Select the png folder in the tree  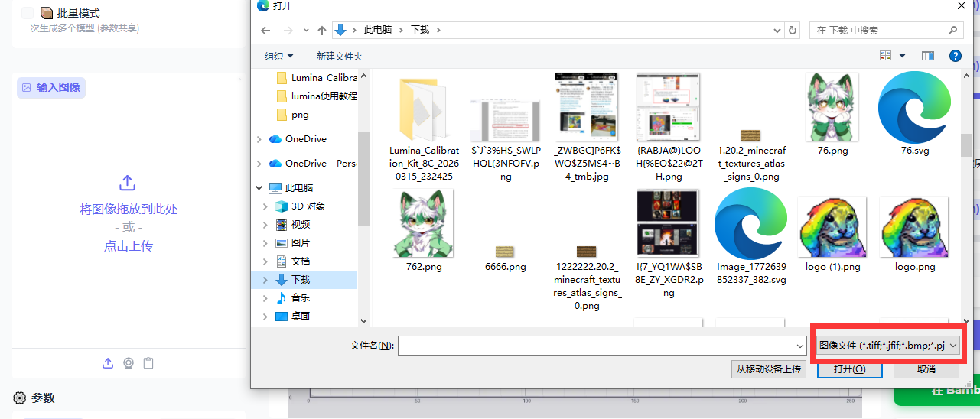[292, 115]
